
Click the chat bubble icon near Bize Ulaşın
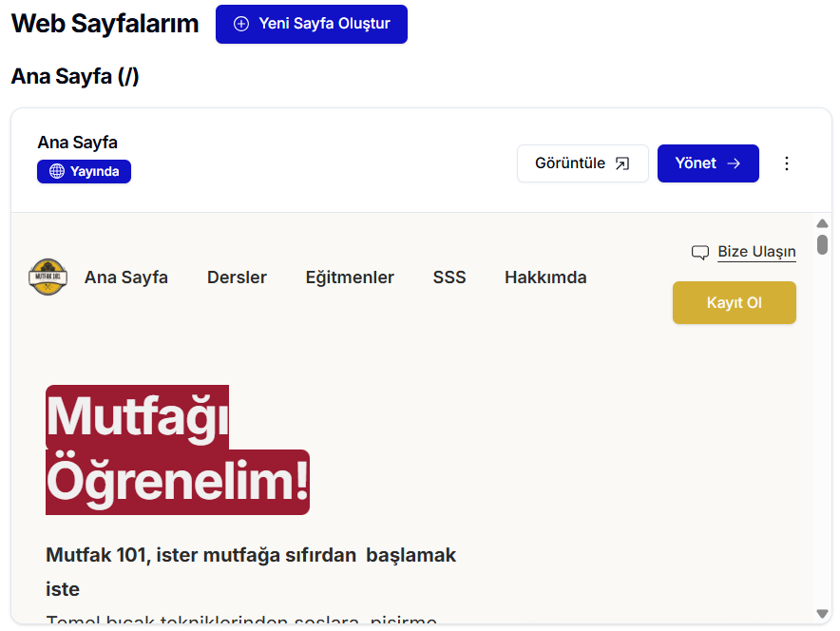[700, 252]
